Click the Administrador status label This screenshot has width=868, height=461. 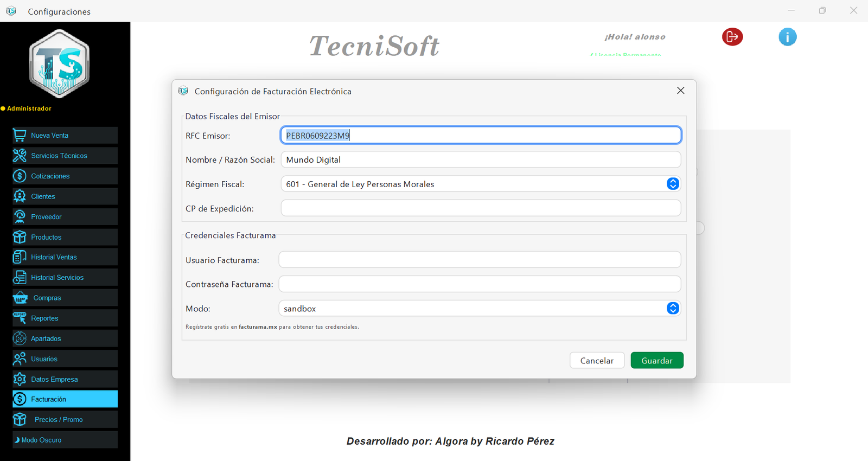pos(29,108)
